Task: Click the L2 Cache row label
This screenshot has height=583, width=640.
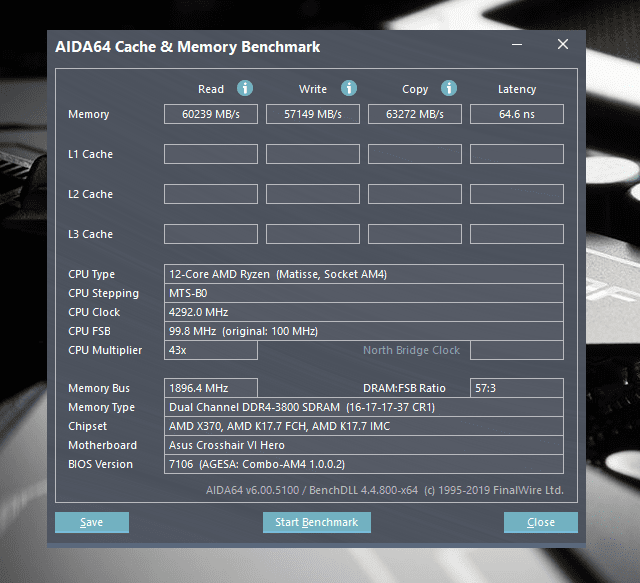Action: click(90, 194)
